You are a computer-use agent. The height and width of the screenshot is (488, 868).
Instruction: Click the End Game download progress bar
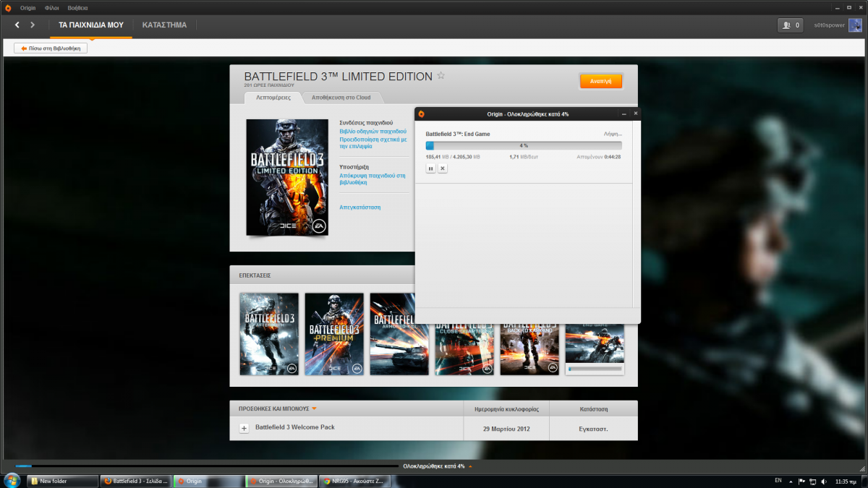[x=524, y=146]
